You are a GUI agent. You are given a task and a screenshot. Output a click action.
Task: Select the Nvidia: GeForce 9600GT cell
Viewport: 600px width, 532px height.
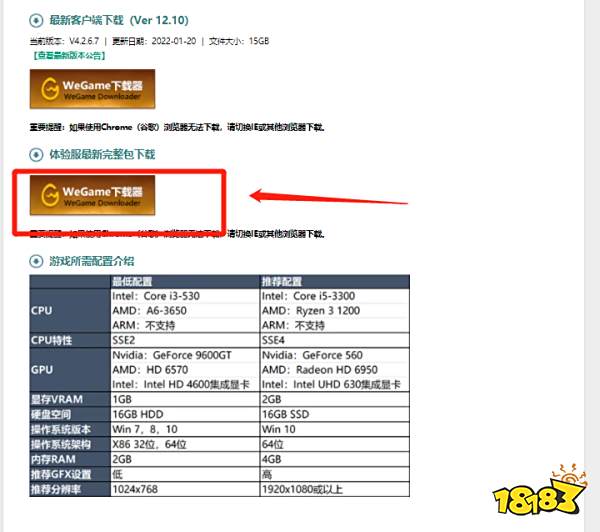point(185,355)
